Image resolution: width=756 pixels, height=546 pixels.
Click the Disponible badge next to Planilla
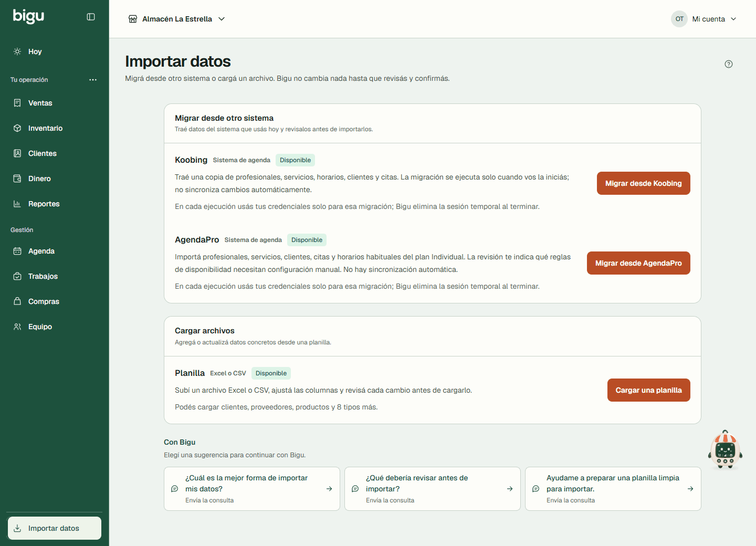[271, 373]
